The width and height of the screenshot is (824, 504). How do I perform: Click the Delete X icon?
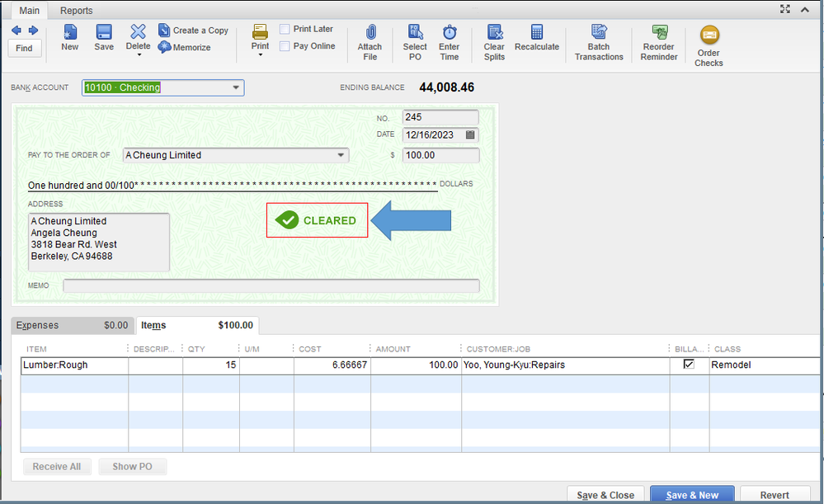tap(139, 31)
